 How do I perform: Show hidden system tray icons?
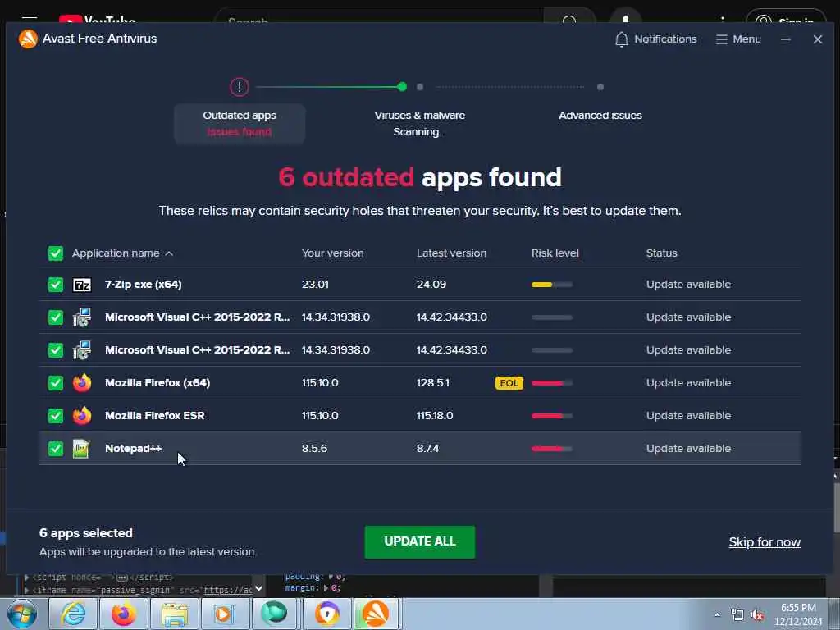click(x=717, y=615)
